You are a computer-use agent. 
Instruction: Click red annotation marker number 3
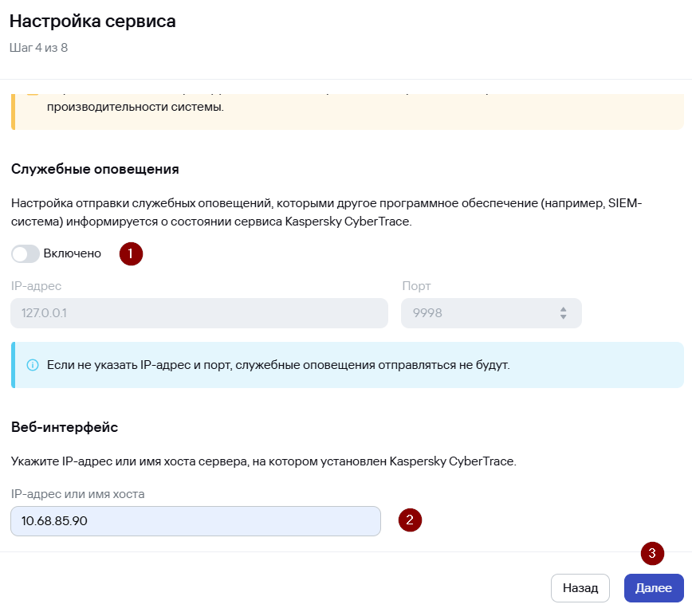[652, 553]
